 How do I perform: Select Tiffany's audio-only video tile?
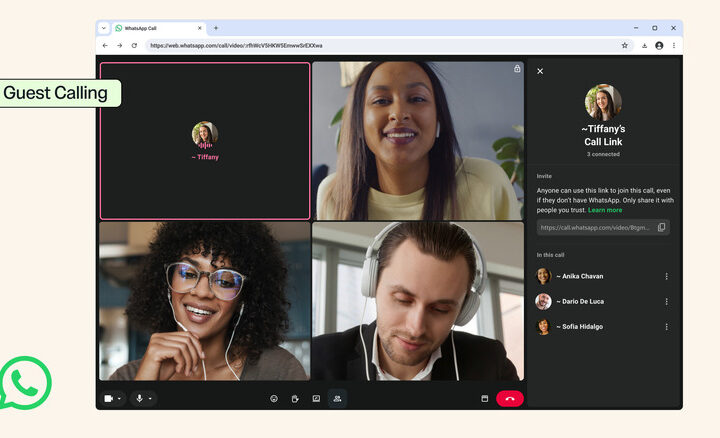coord(205,141)
